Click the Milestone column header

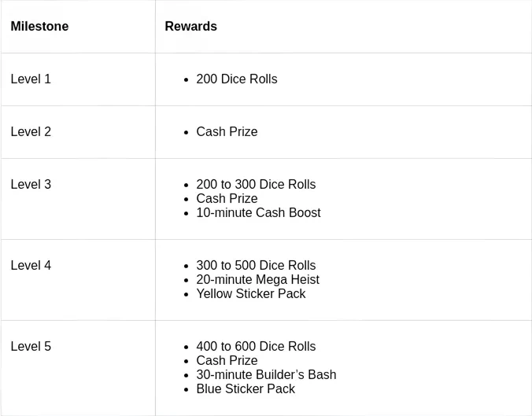[39, 27]
